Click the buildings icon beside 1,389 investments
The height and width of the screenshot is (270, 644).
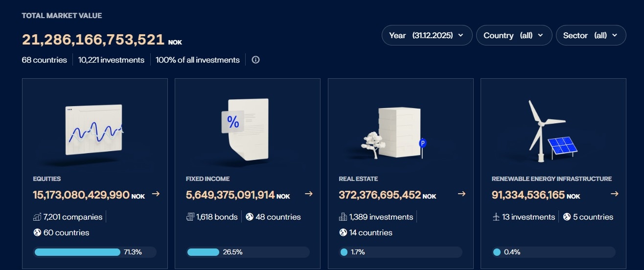coord(343,217)
